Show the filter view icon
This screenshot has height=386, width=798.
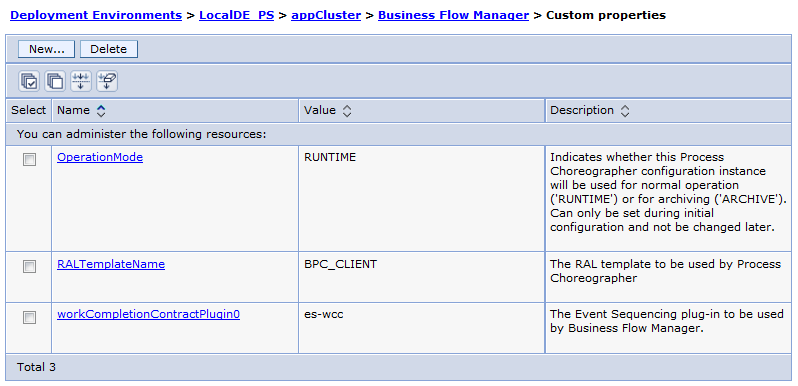[x=81, y=81]
